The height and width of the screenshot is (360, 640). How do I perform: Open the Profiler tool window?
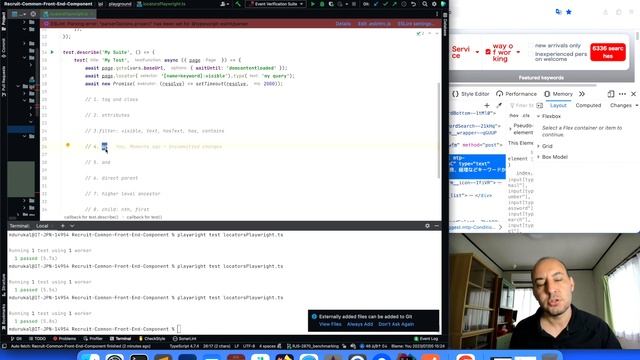point(93,339)
